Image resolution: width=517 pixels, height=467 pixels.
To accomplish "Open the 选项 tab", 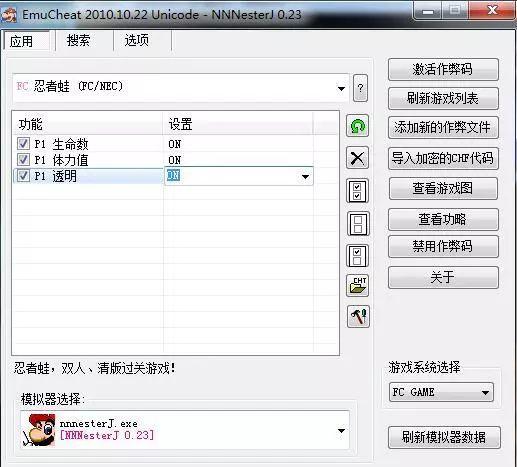I will (137, 41).
